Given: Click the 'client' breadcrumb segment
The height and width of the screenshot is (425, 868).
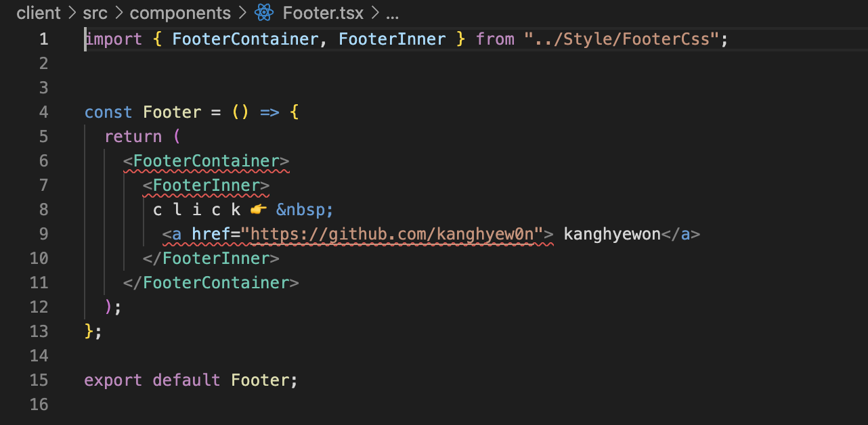Looking at the screenshot, I should [38, 13].
